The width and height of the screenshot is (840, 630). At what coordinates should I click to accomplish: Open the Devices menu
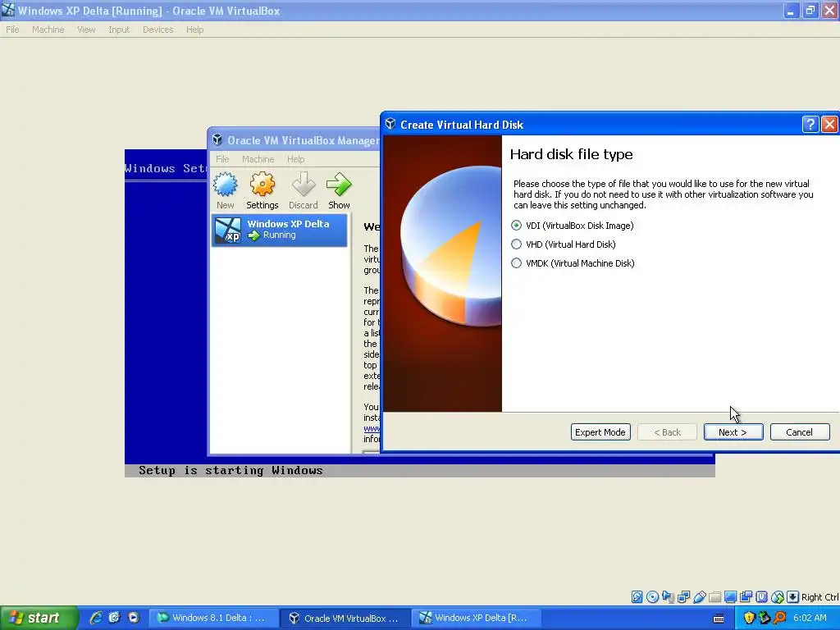pyautogui.click(x=158, y=30)
